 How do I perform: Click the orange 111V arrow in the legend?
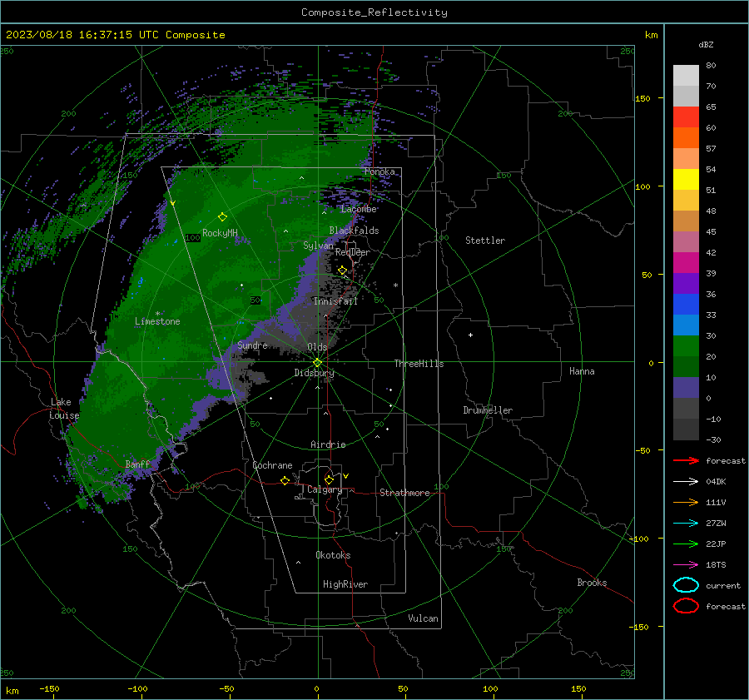click(x=686, y=502)
